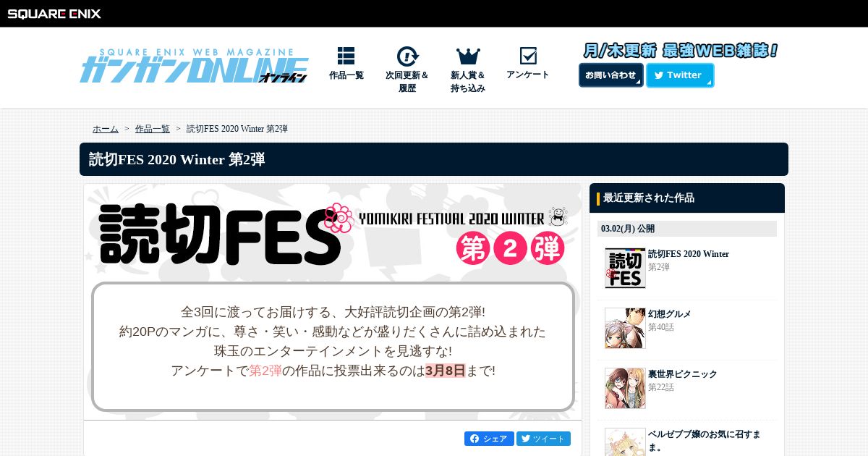Tweet the page with ツイート button
Screen dimensions: 868x456
[x=543, y=439]
